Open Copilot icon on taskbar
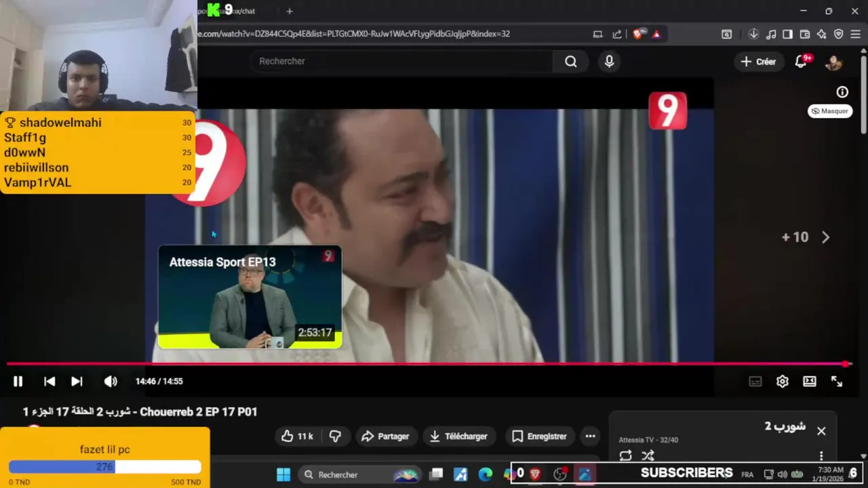This screenshot has width=868, height=488. [510, 474]
